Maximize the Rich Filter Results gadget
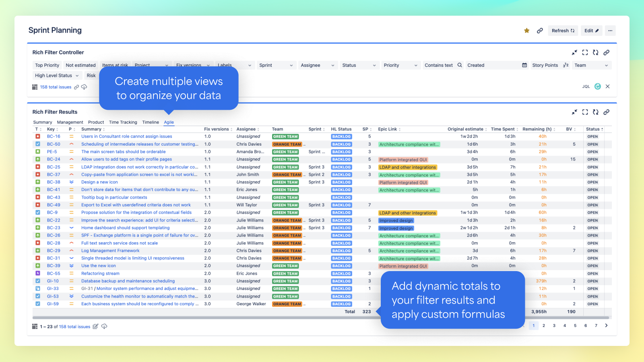 [585, 112]
